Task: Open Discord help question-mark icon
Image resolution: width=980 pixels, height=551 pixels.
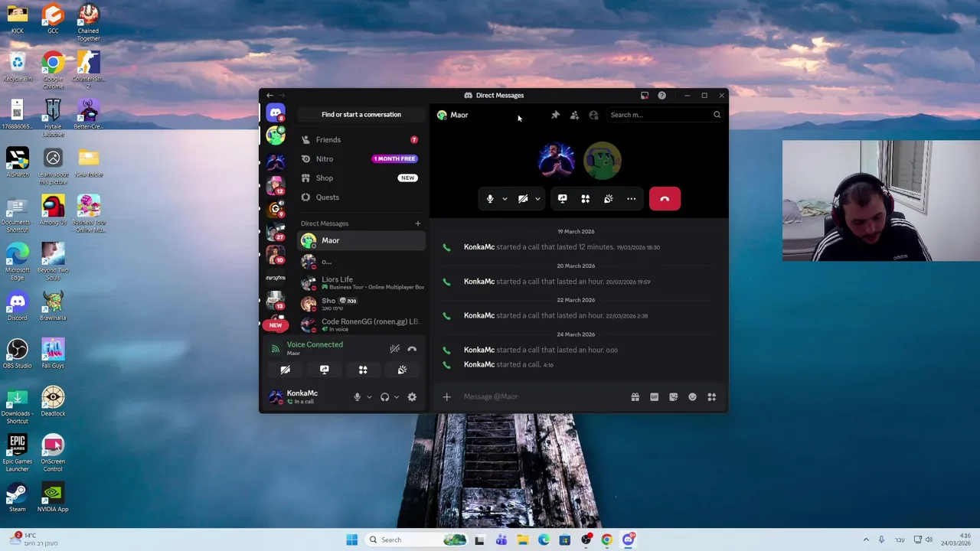Action: coord(661,96)
